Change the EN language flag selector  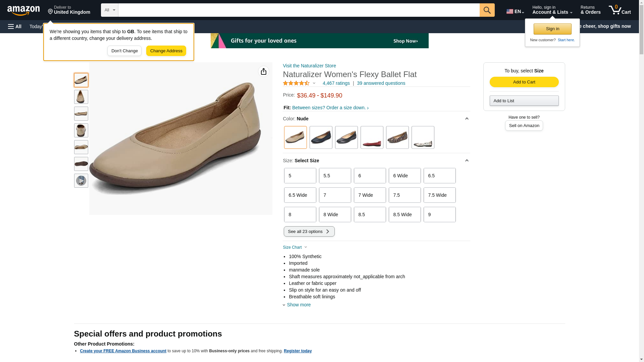click(515, 11)
